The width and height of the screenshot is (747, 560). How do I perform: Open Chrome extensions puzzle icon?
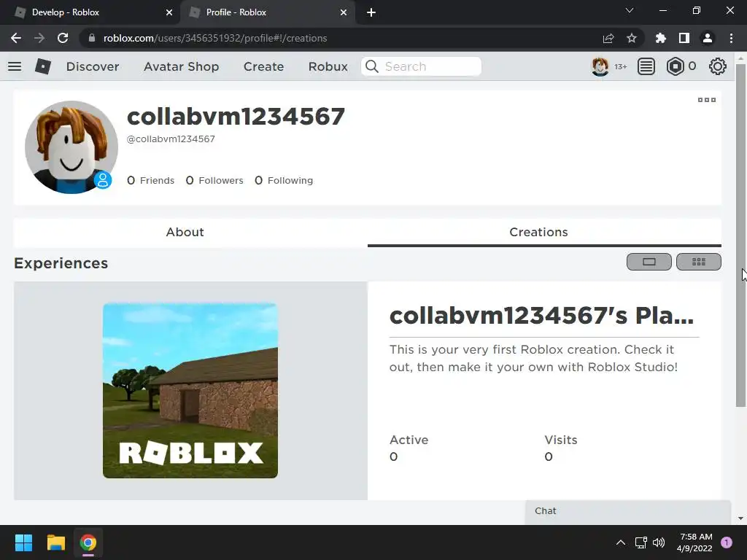click(661, 38)
